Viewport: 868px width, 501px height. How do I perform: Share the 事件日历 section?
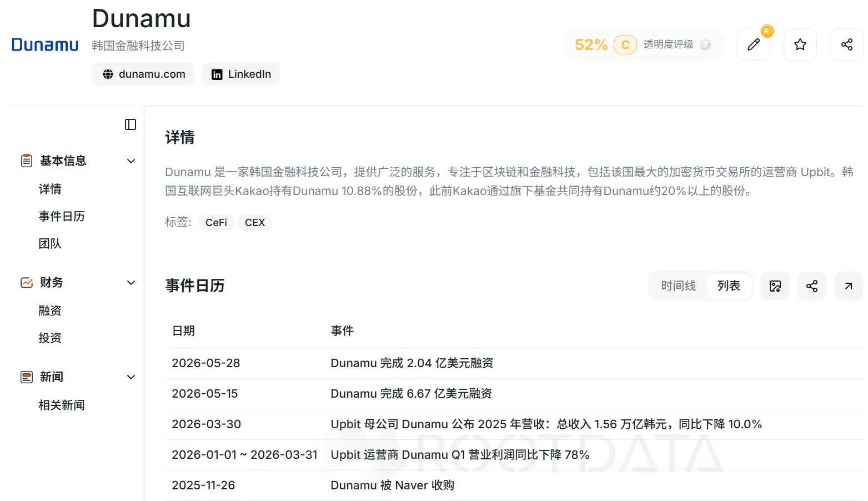coord(812,286)
